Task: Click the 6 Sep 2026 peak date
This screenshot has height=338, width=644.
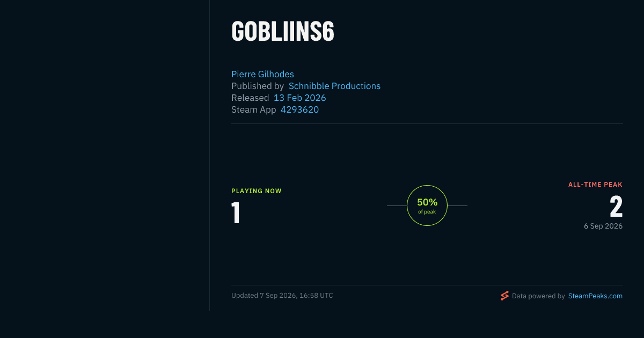Action: (x=603, y=226)
